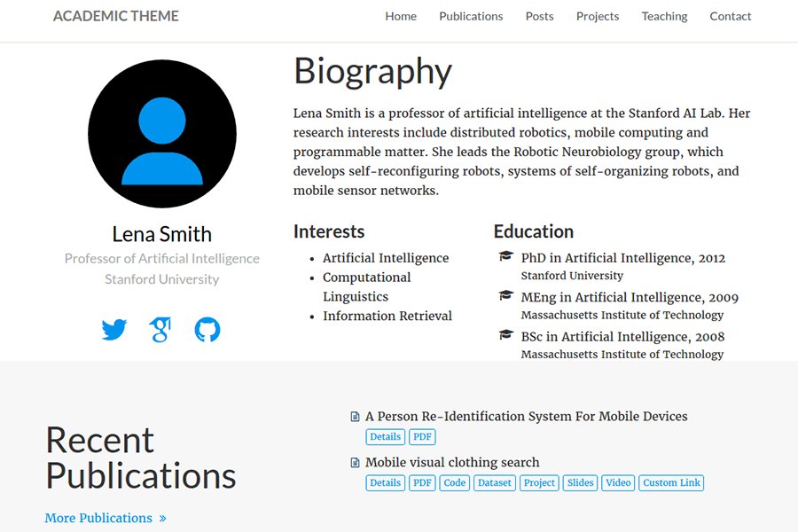Click the Academic Theme site title
The image size is (798, 532).
[x=116, y=16]
